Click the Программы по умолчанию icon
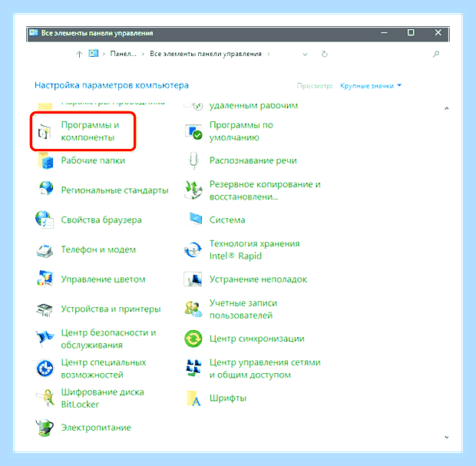Screen dimensions: 476x466 coord(193,131)
